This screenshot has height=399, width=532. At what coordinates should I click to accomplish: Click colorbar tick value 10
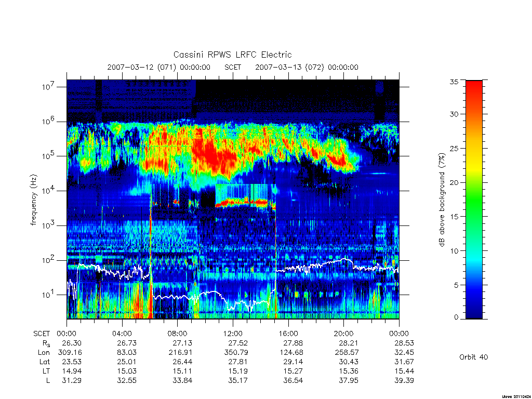coord(454,251)
